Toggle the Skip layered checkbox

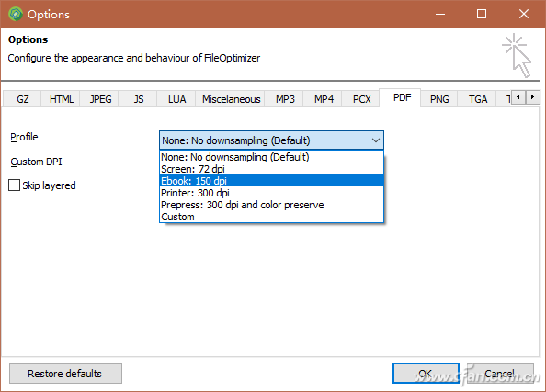pyautogui.click(x=15, y=185)
